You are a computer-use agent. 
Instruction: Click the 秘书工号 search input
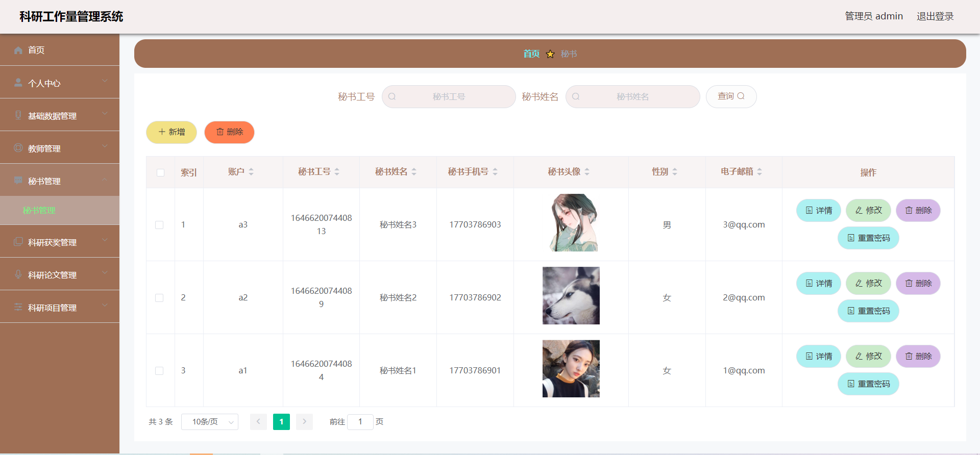point(449,96)
